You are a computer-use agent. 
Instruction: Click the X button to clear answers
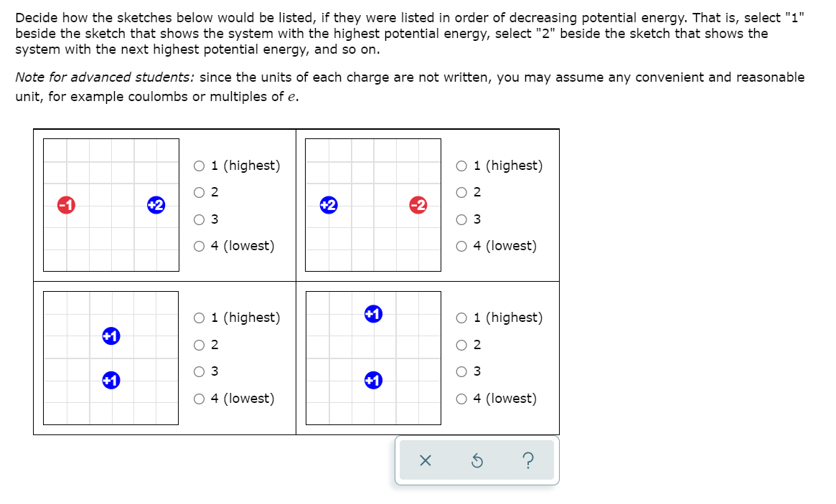coord(426,461)
